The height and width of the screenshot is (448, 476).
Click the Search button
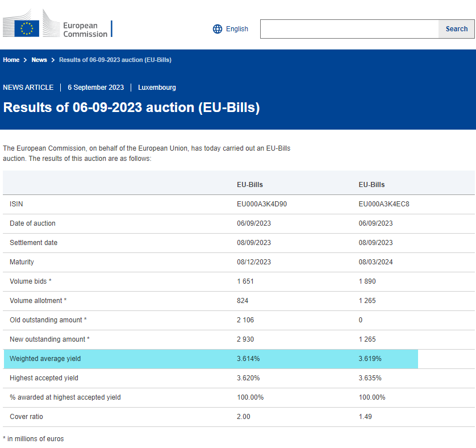(x=456, y=29)
